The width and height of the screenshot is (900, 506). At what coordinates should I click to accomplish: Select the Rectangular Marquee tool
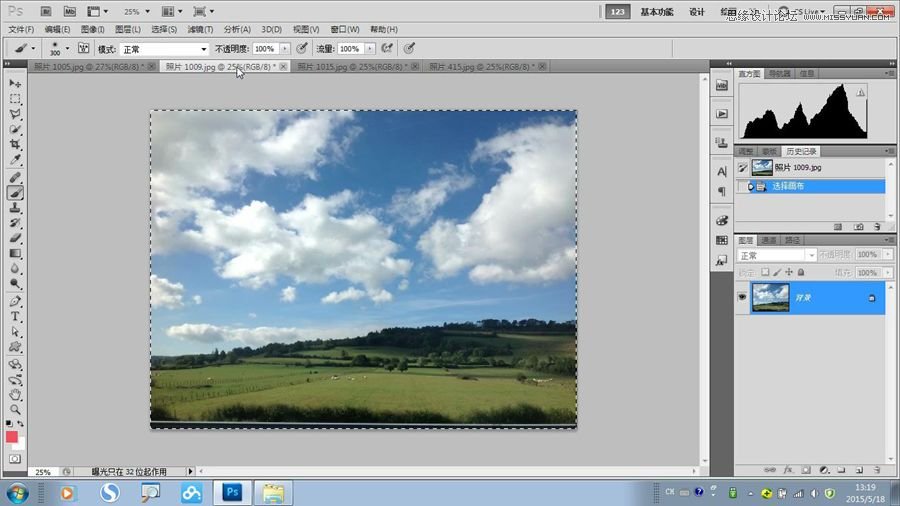tap(15, 99)
